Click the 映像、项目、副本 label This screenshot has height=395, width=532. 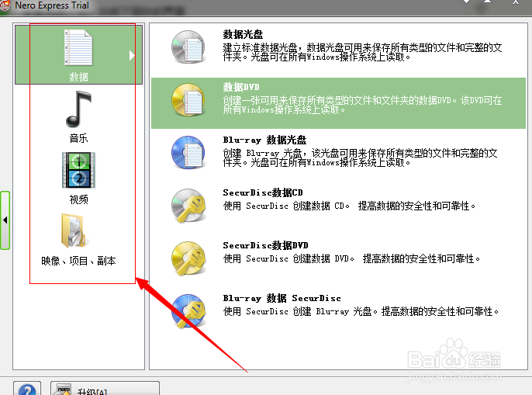click(78, 261)
